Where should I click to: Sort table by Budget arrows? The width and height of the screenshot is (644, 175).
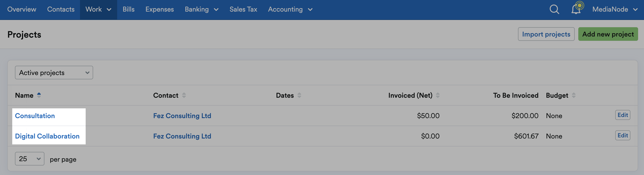click(x=574, y=95)
